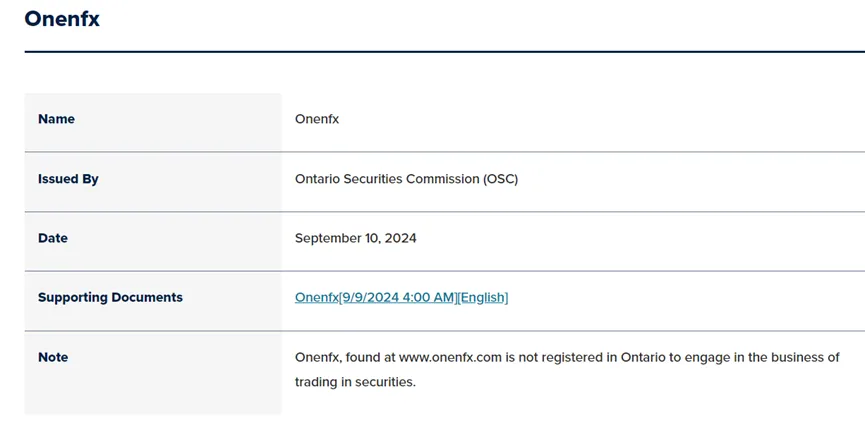Click the 9/9/2024 4:00 AM timestamp in link
865x423 pixels.
coord(398,298)
